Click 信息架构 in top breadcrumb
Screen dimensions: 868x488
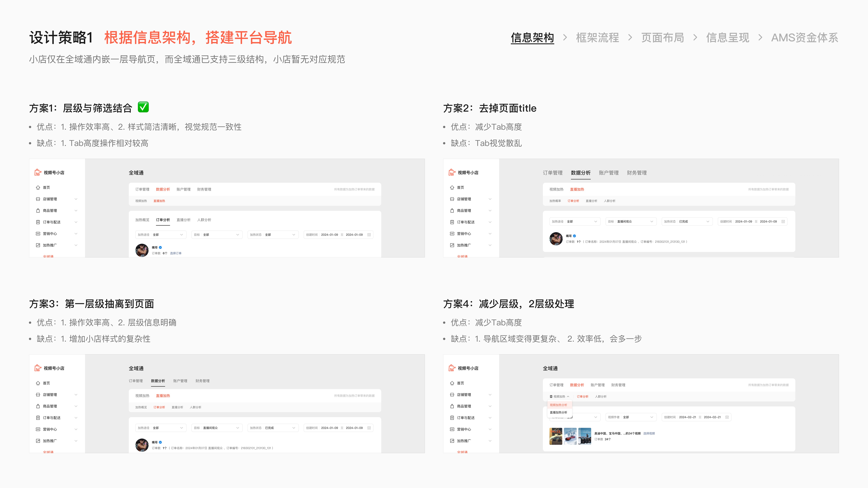(532, 38)
